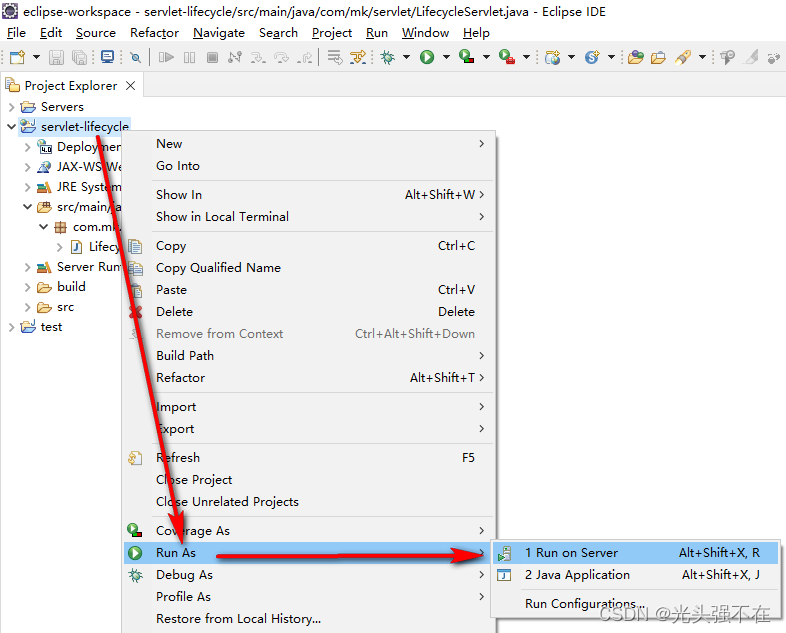
Task: Open the Project menu
Action: tap(332, 33)
